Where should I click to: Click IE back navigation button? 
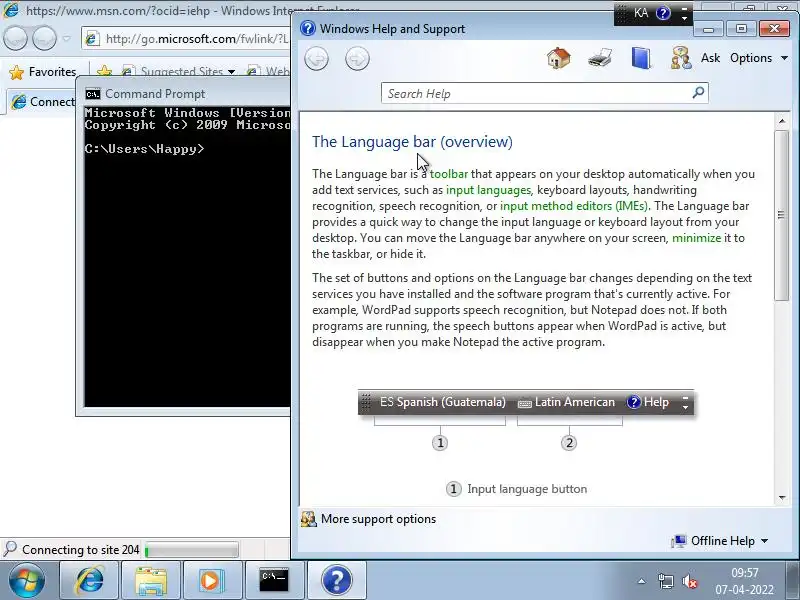point(15,38)
